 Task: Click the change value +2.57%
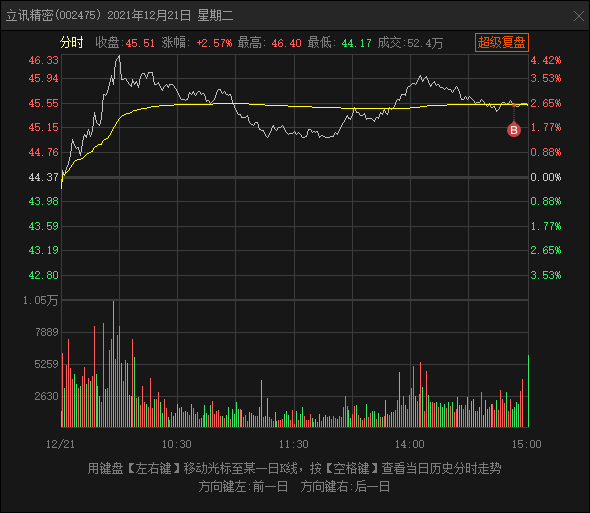[x=214, y=43]
